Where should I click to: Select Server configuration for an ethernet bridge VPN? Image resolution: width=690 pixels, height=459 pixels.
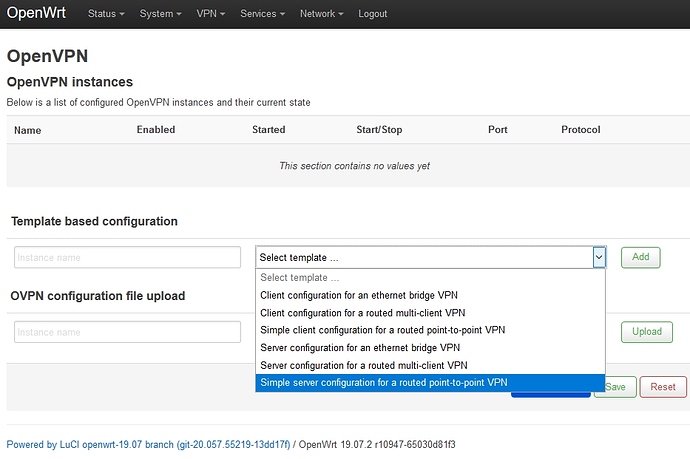(430, 348)
